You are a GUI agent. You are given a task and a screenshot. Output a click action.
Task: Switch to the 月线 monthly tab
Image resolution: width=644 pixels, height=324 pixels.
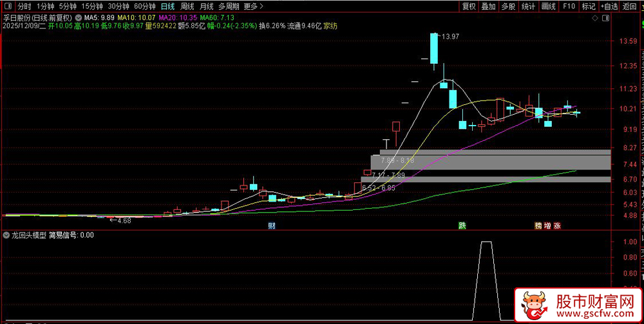pyautogui.click(x=207, y=6)
